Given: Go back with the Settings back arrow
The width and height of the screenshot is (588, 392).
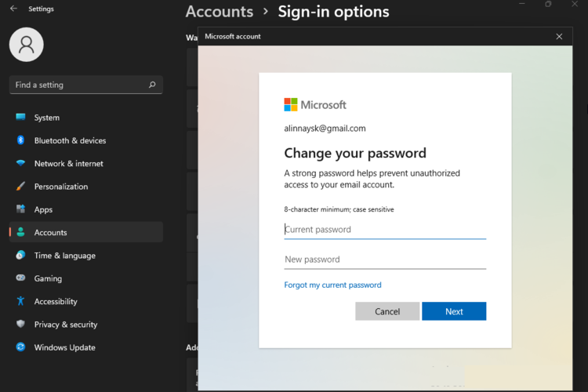Looking at the screenshot, I should (13, 9).
